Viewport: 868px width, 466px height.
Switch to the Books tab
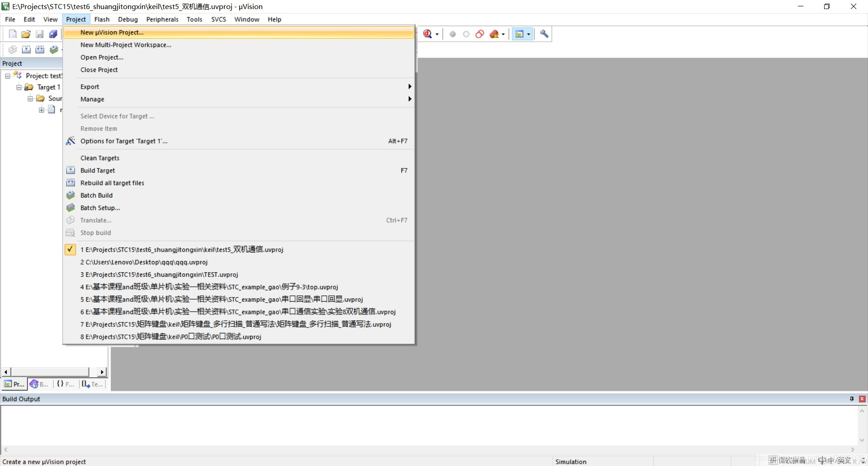tap(39, 384)
